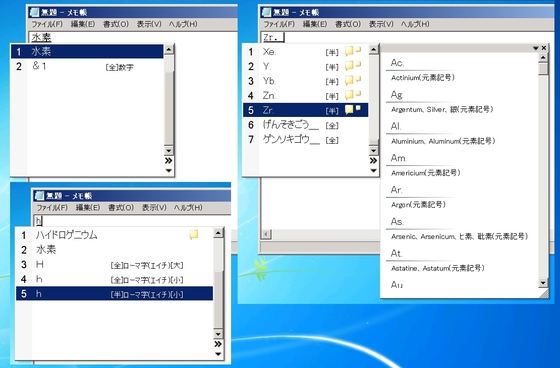Open the ファイル(F) menu in the top-left Notepad
560x368 pixels.
pyautogui.click(x=47, y=24)
